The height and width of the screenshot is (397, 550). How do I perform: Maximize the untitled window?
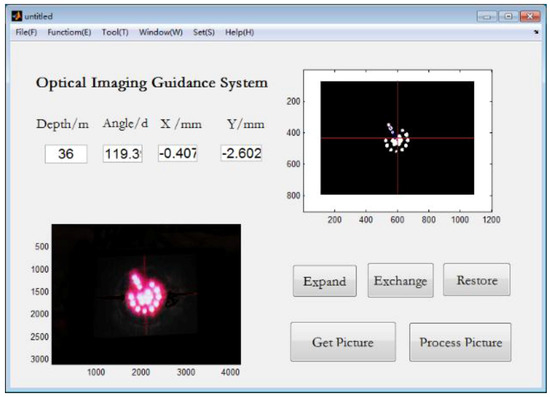(508, 16)
